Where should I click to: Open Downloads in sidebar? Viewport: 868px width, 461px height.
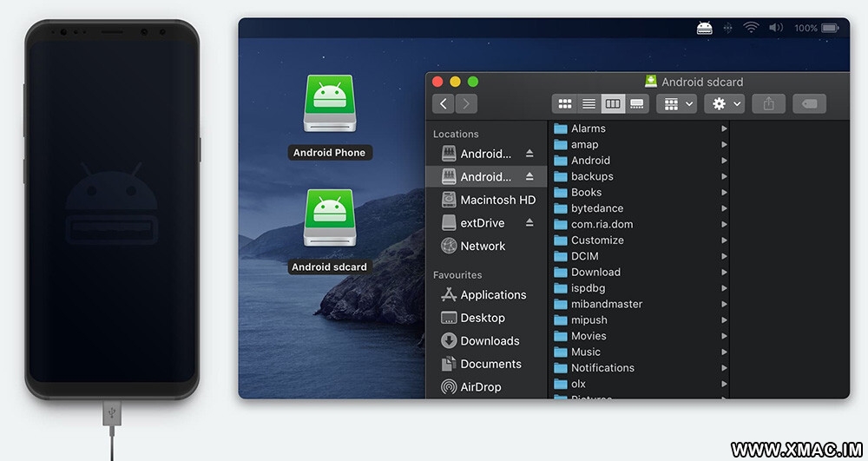pos(487,341)
